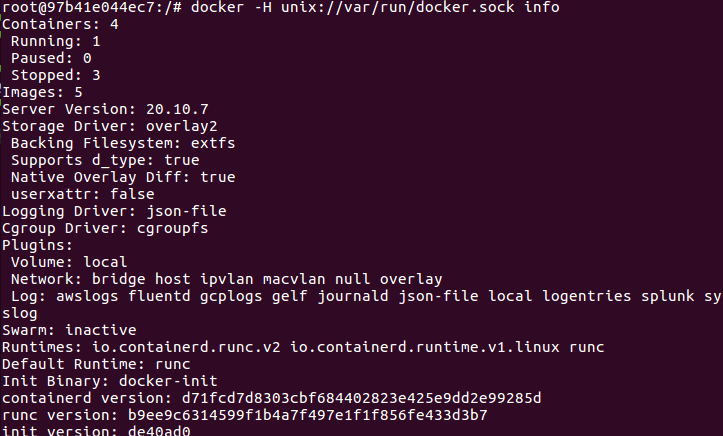
Task: Click the Paused: 0 line
Action: coord(51,59)
